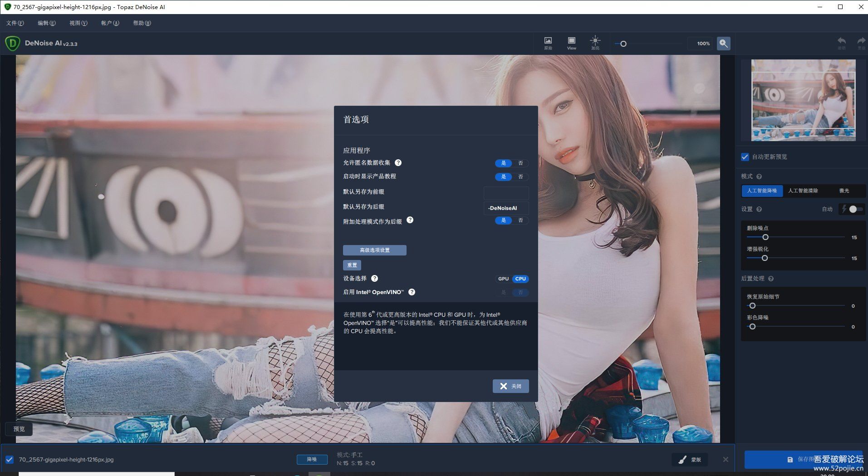Image resolution: width=868 pixels, height=476 pixels.
Task: Close the preferences dialog via 关闭
Action: (510, 386)
